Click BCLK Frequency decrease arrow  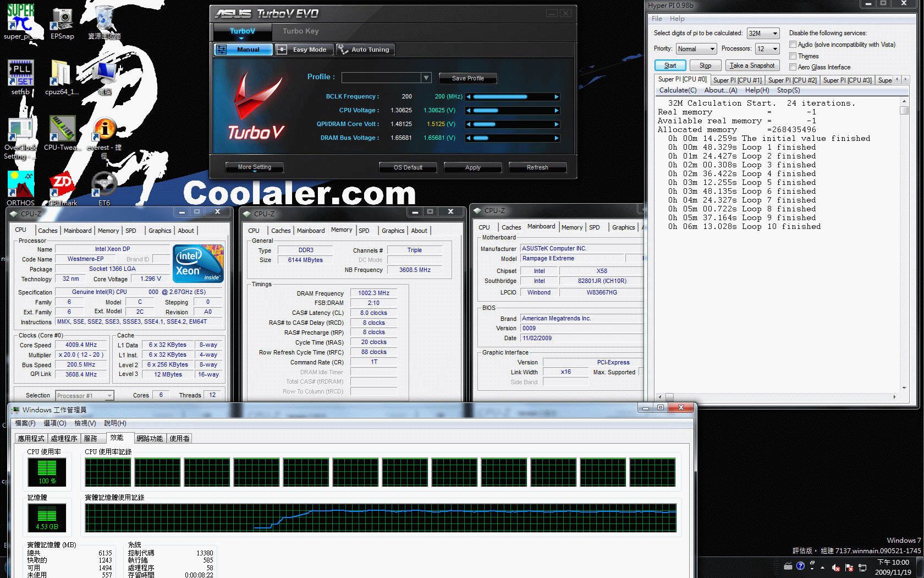(469, 97)
